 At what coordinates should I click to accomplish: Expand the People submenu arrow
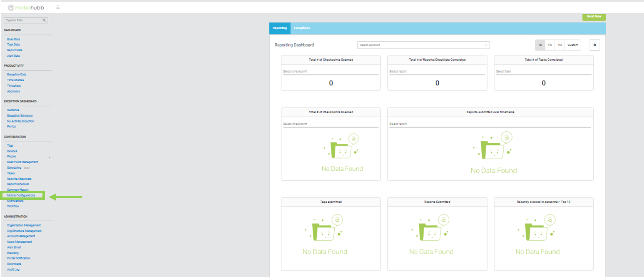point(50,157)
